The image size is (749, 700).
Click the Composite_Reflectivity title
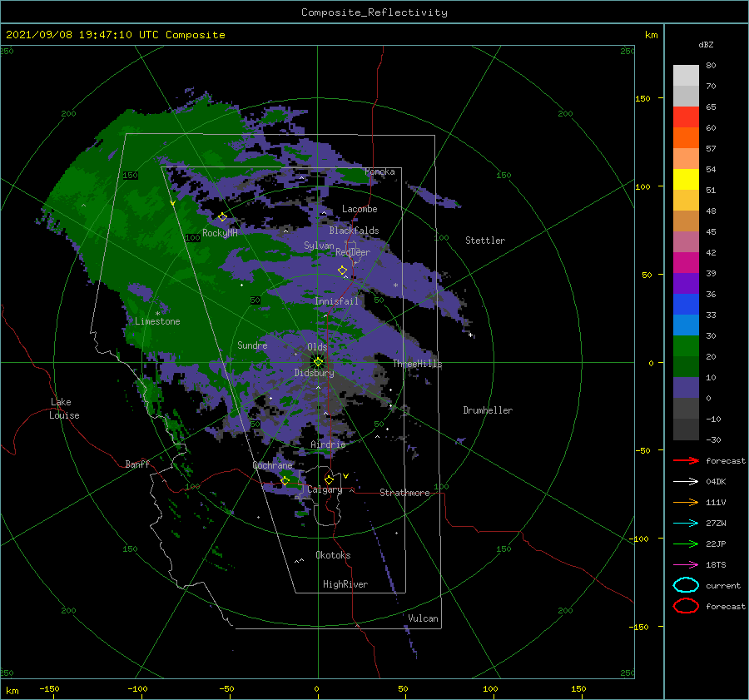(374, 12)
